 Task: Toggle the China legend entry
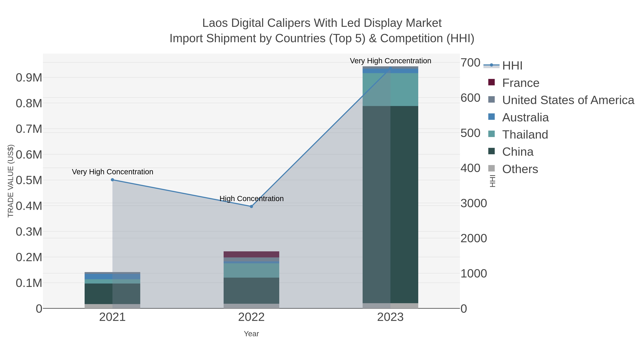[x=511, y=152]
